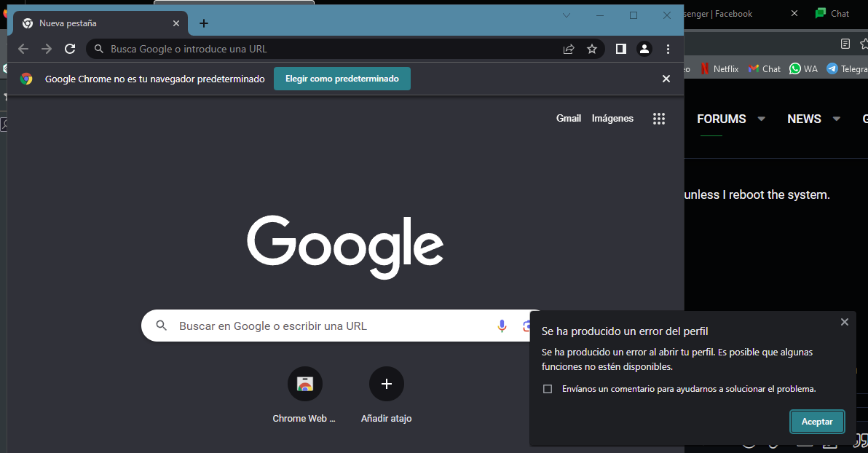Open the Gmail Chat bookmark in background browser

[x=765, y=68]
